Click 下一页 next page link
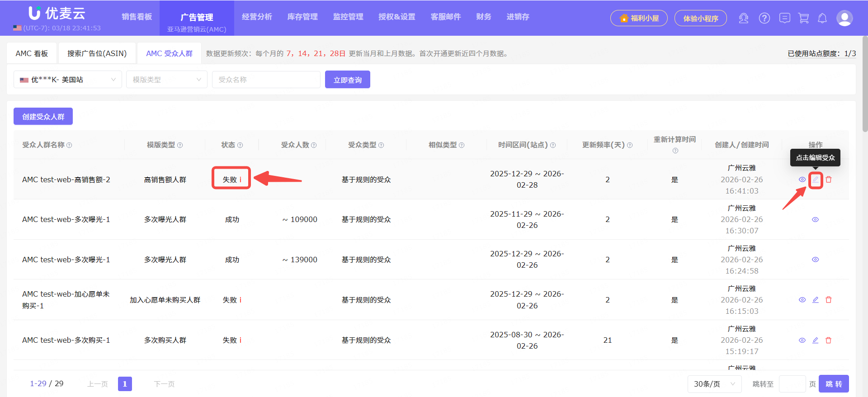Viewport: 868px width, 397px height. (x=164, y=384)
